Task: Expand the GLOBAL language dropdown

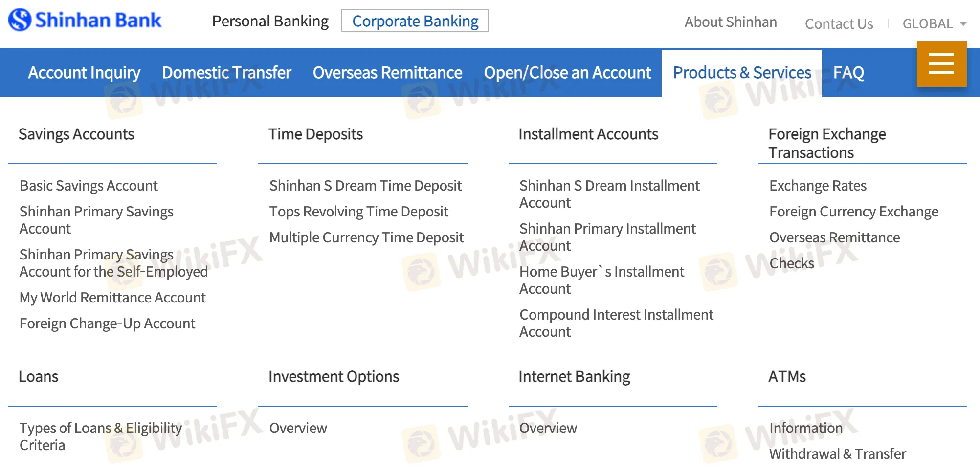Action: tap(934, 24)
